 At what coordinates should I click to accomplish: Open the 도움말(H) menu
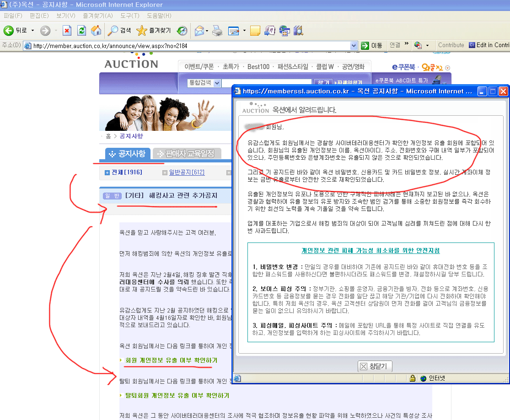[159, 16]
